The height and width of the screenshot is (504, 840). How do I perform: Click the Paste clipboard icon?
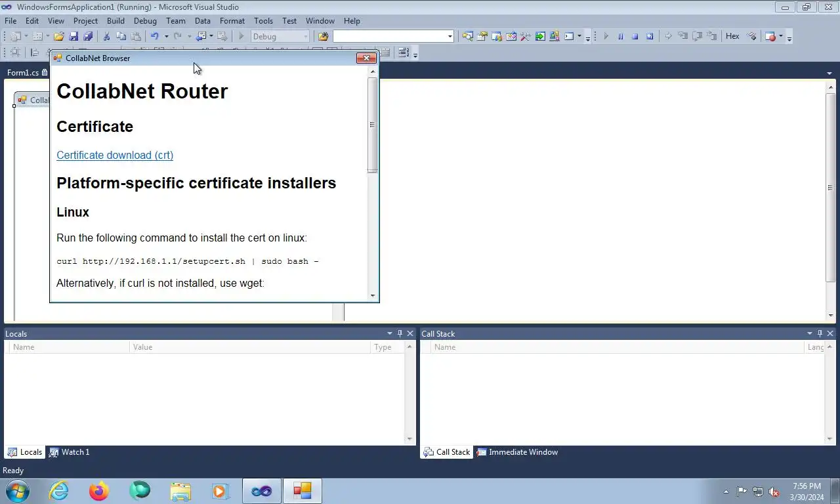tap(136, 37)
